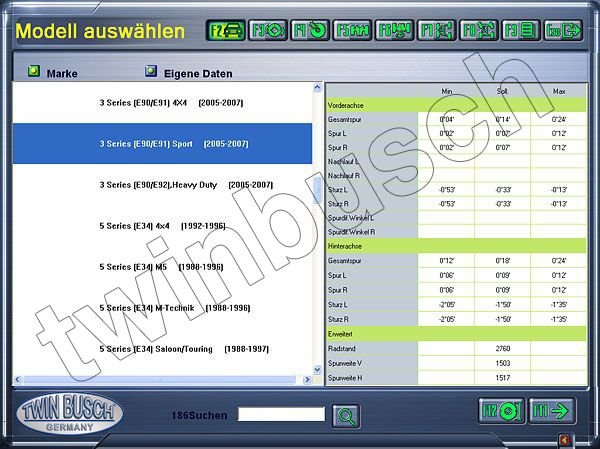
Task: Click the Spurweite V value 1503
Action: coord(502,363)
